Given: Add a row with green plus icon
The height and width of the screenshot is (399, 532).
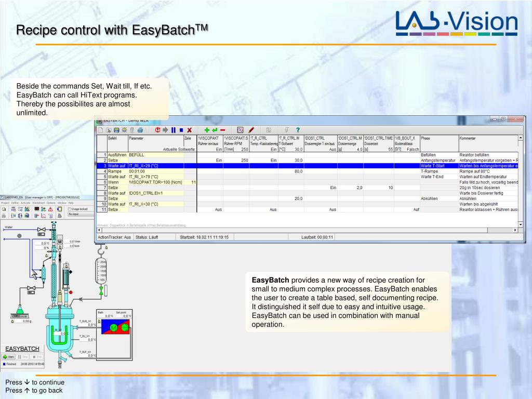Looking at the screenshot, I should tap(207, 130).
